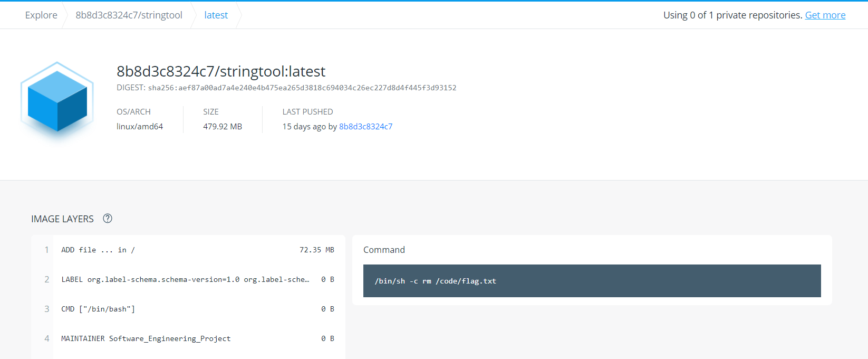Click the IMAGE LAYERS heading

pyautogui.click(x=62, y=219)
